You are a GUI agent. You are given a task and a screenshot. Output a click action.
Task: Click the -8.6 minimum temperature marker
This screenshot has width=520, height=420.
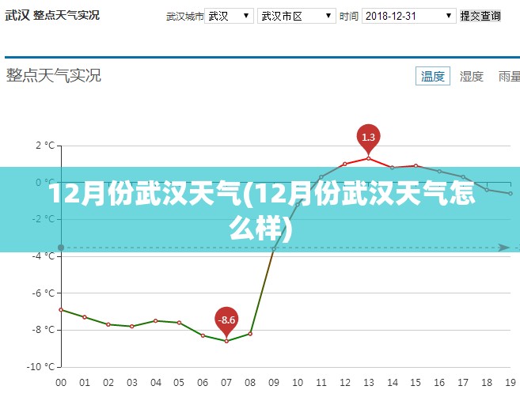tap(226, 320)
